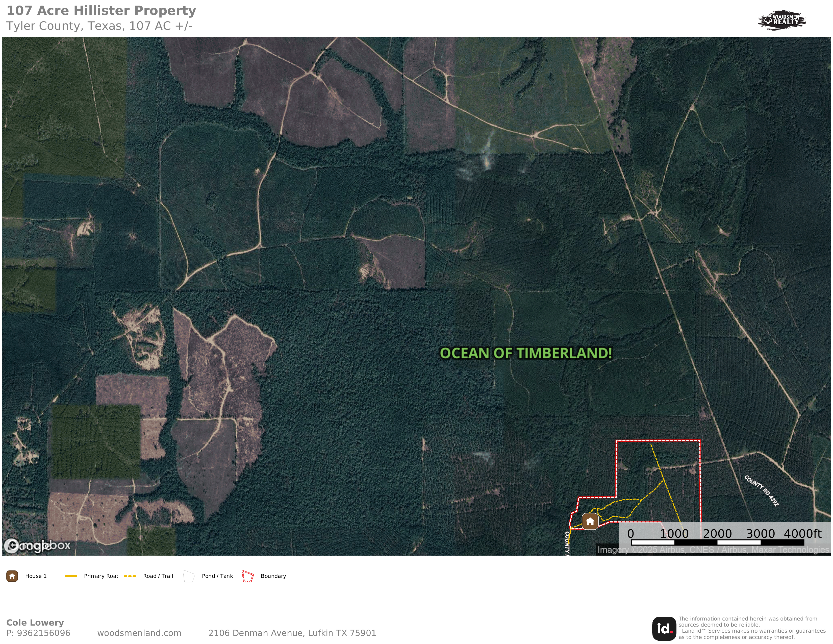
Task: Click the Road / Trail dashed legend symbol
Action: click(130, 576)
